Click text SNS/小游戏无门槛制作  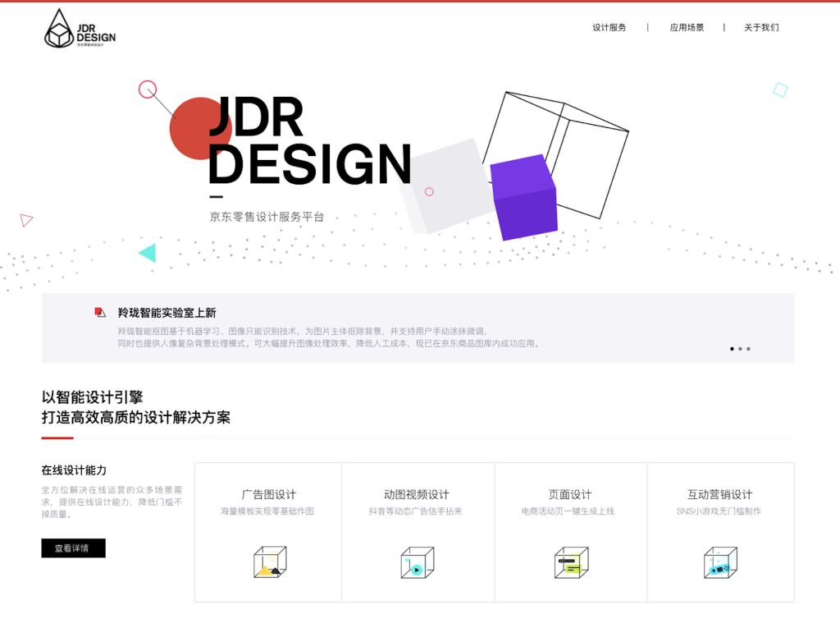coord(719,511)
